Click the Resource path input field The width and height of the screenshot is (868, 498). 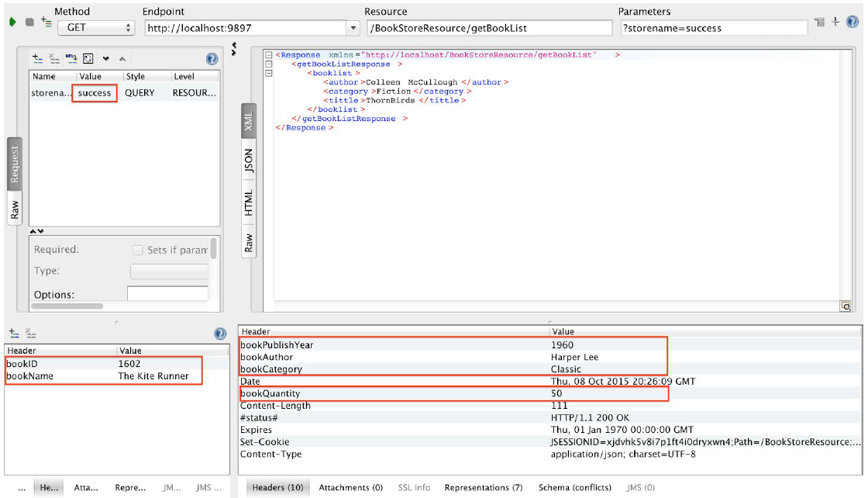tap(487, 28)
